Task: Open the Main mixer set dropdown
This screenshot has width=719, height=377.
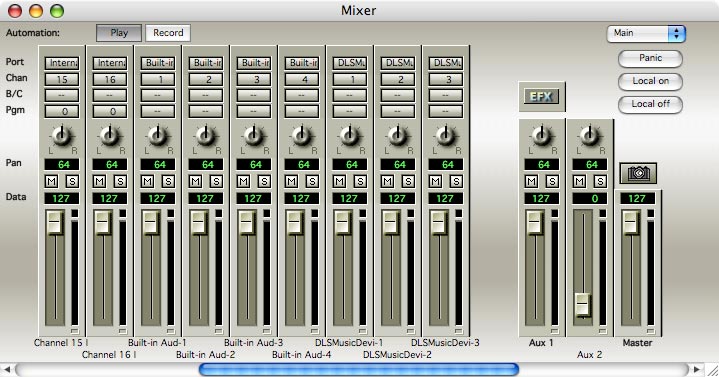Action: (646, 33)
